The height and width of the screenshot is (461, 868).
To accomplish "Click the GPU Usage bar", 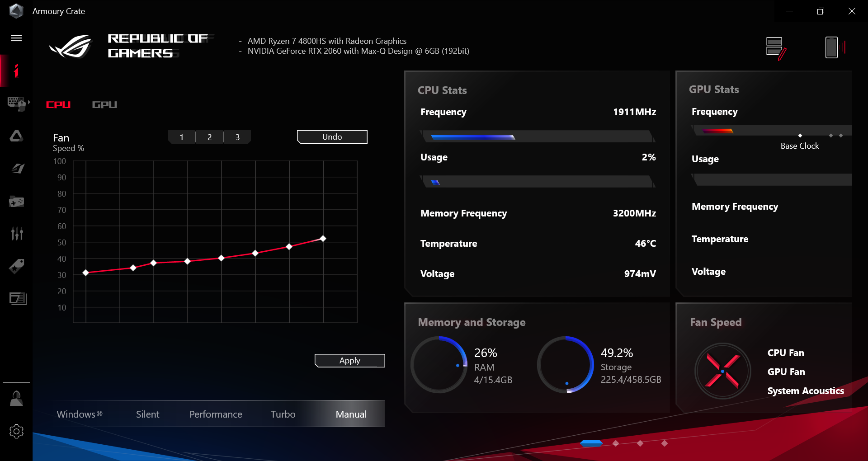I will [772, 180].
